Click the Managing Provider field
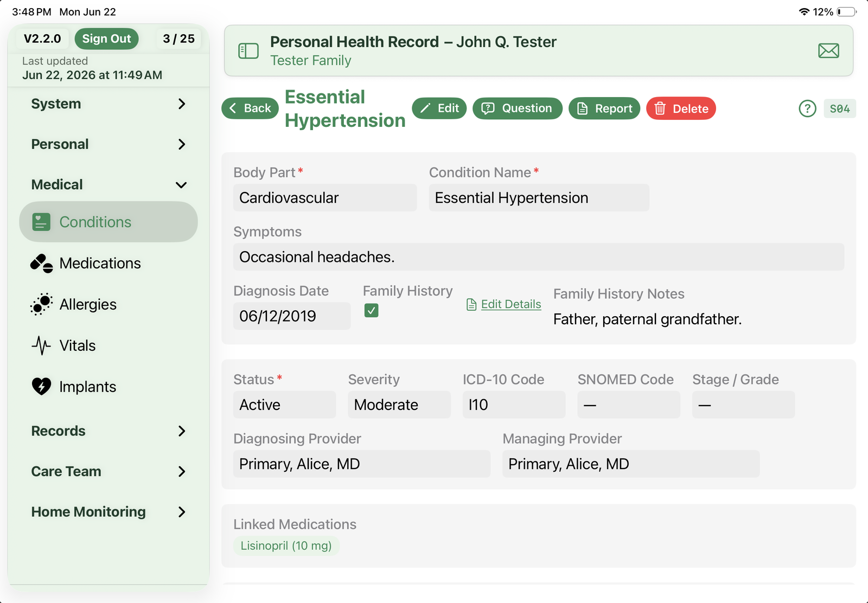 pos(631,464)
